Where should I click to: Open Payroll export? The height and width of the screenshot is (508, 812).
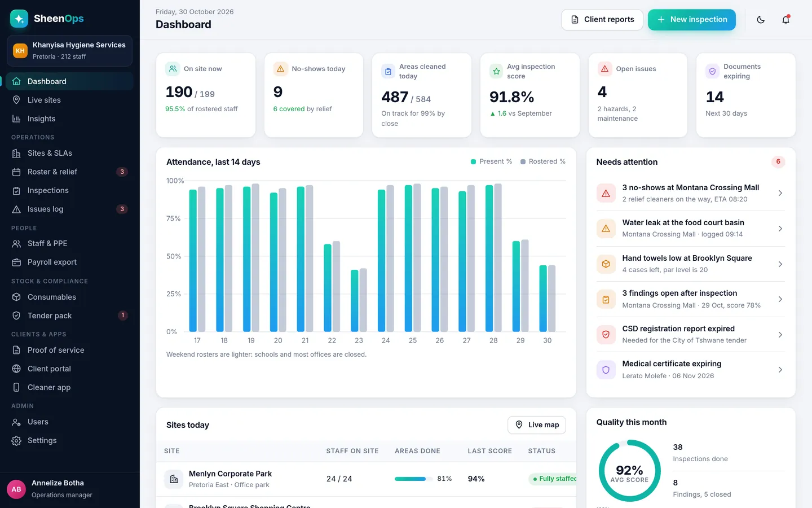click(70, 262)
